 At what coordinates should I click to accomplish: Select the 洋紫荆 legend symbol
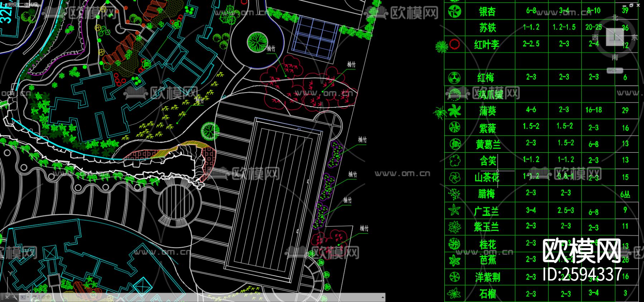(455, 277)
